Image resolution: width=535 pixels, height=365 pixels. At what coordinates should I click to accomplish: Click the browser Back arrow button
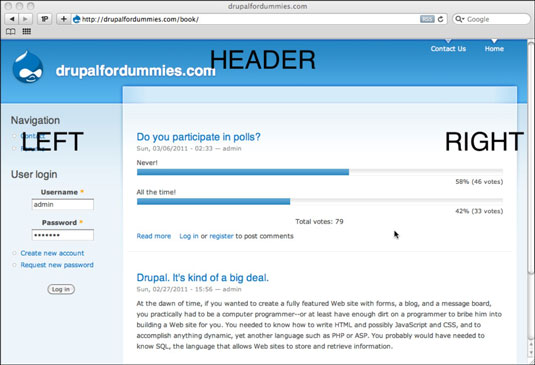(12, 19)
